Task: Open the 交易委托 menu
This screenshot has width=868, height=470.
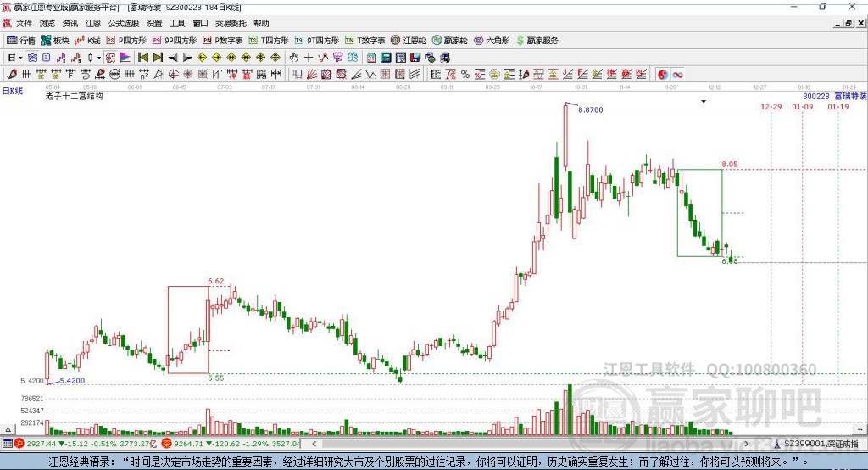Action: click(231, 23)
